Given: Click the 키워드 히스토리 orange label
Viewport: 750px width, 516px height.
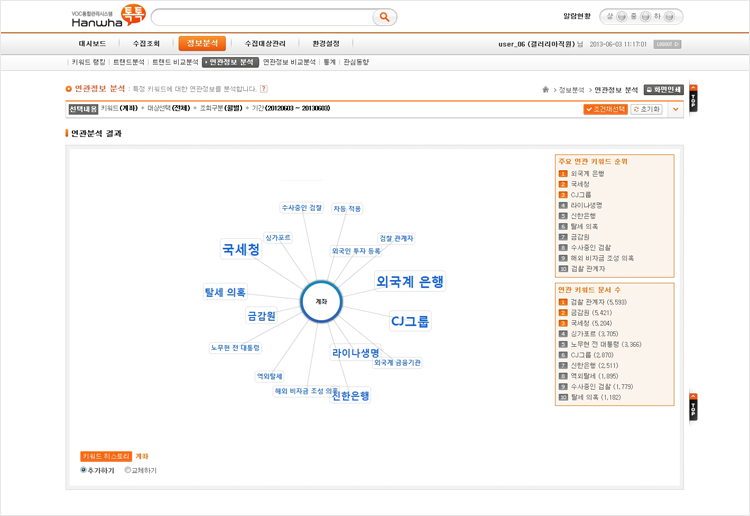Looking at the screenshot, I should point(106,456).
